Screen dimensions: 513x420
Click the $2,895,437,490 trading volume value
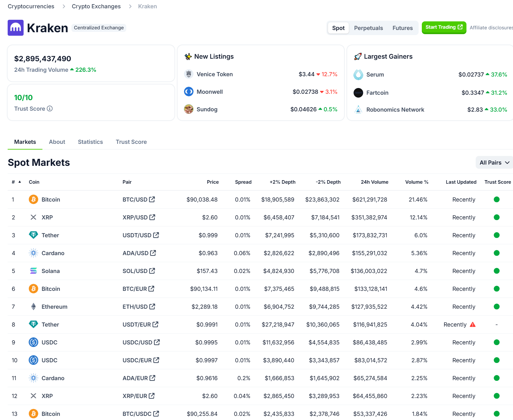43,59
